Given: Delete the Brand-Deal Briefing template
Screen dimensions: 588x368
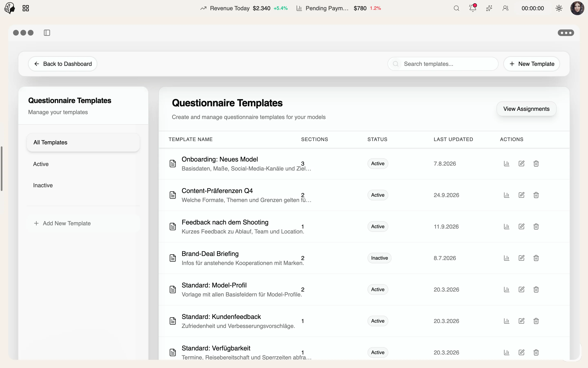Looking at the screenshot, I should (x=536, y=258).
